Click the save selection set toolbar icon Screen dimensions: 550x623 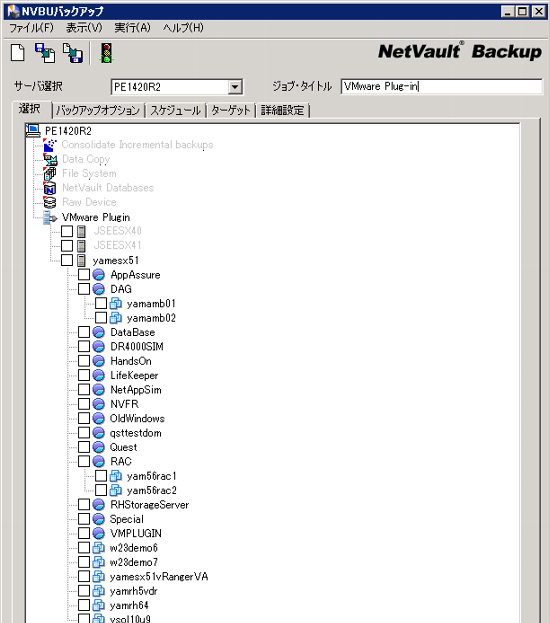click(x=73, y=53)
